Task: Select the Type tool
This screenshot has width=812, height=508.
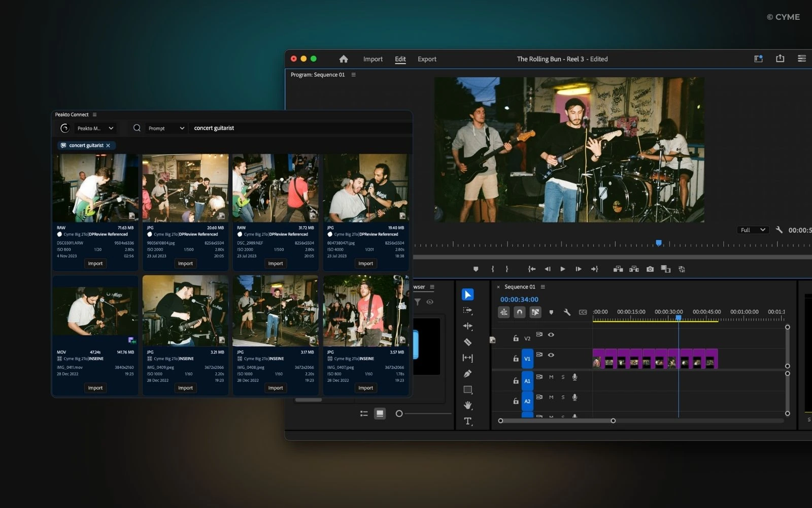Action: 467,421
